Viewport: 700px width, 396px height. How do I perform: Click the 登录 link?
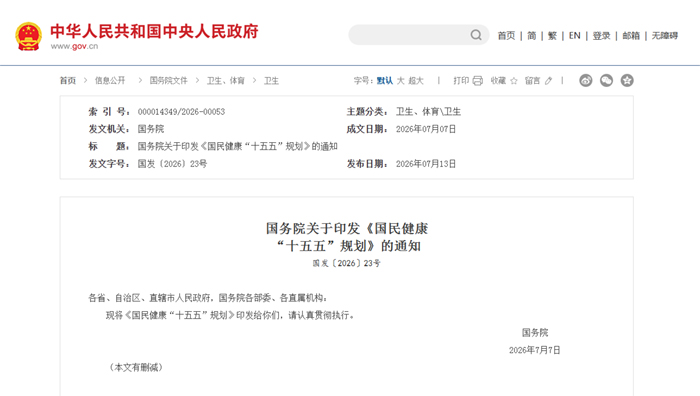pos(601,36)
